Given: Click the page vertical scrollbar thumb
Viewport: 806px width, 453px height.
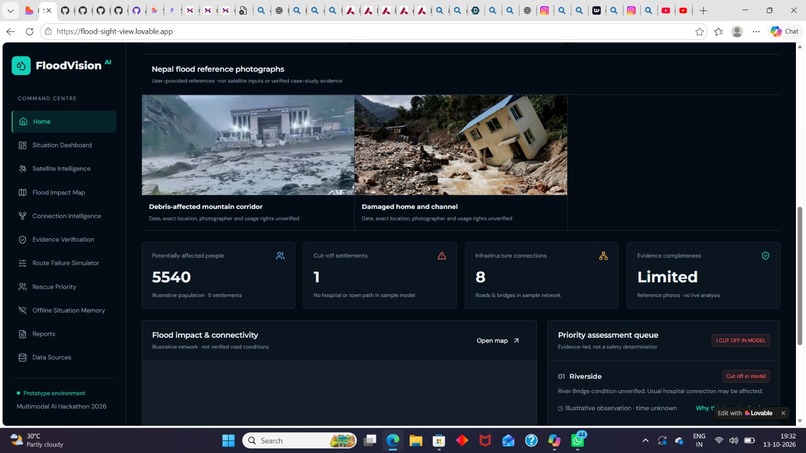Looking at the screenshot, I should coord(799,276).
